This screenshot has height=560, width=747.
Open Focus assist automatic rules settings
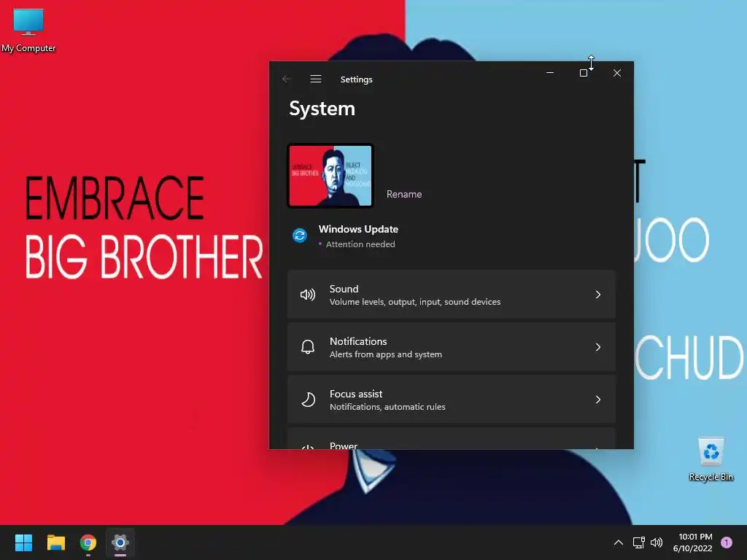[451, 400]
